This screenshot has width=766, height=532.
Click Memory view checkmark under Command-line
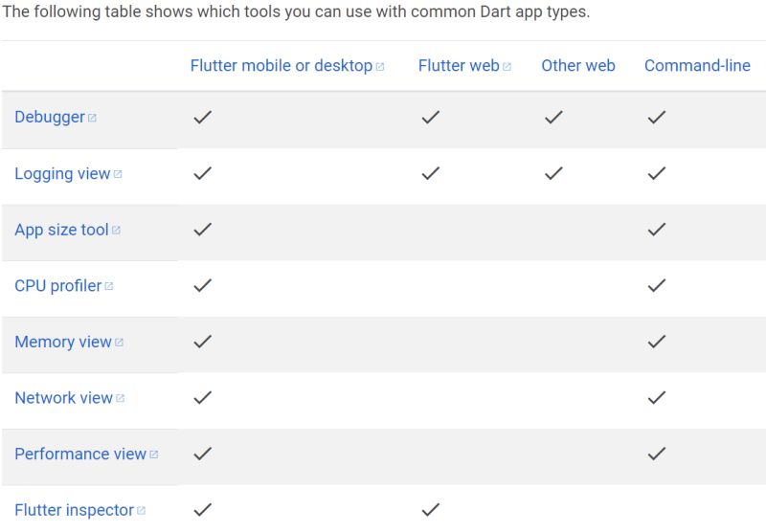coord(657,342)
